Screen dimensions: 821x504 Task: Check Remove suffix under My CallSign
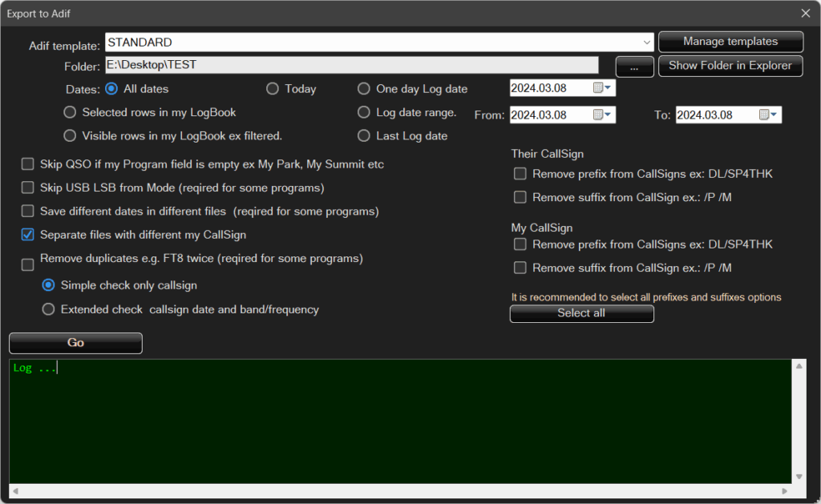pyautogui.click(x=520, y=268)
